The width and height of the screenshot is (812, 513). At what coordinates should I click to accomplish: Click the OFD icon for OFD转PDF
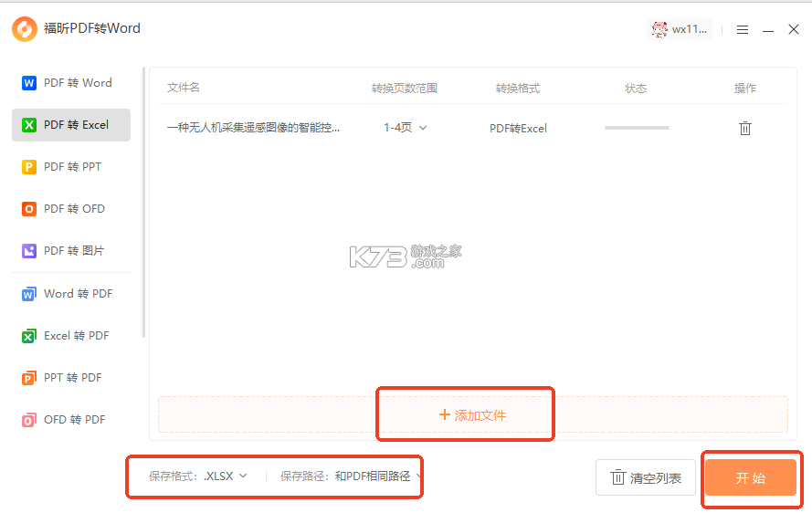pyautogui.click(x=29, y=419)
